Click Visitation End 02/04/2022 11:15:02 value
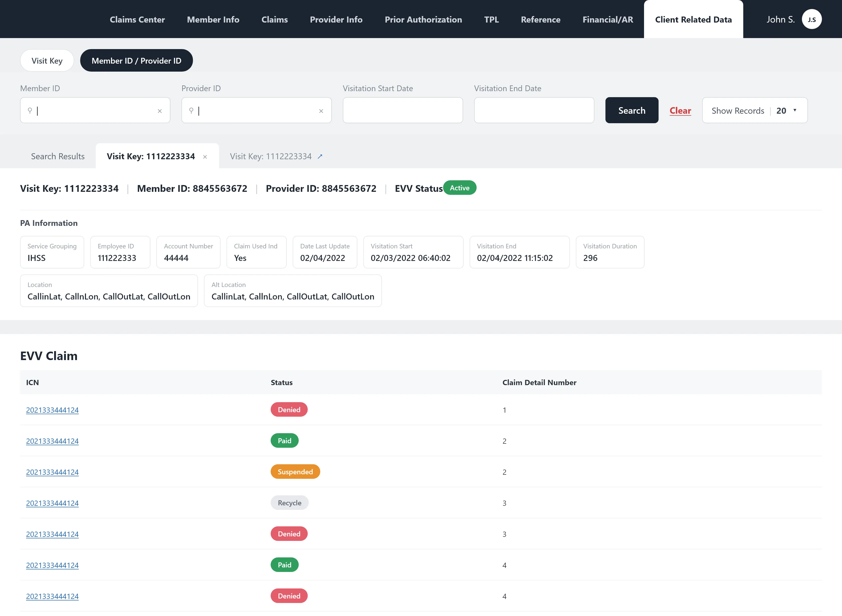Image resolution: width=842 pixels, height=616 pixels. point(515,258)
